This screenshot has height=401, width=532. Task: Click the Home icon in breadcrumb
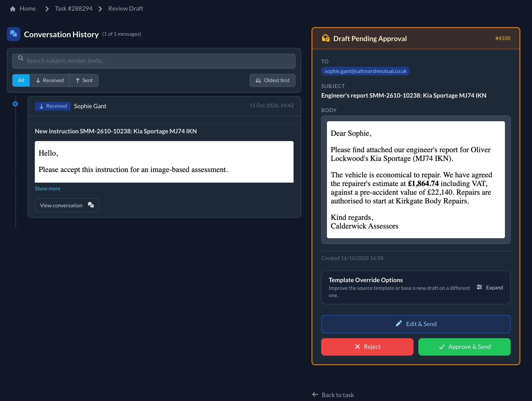13,9
